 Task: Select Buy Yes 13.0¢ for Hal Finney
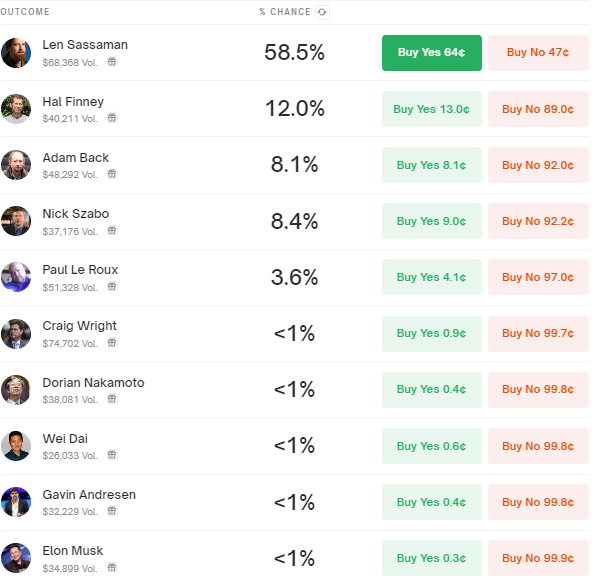pos(432,109)
